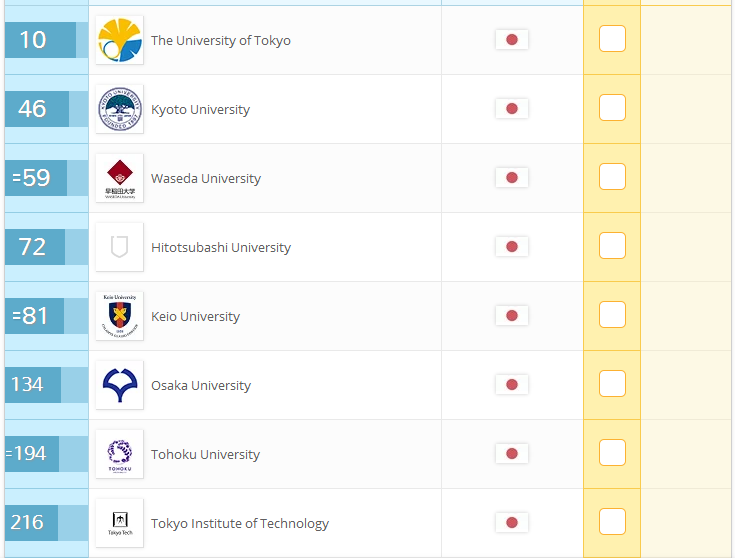The height and width of the screenshot is (558, 735).
Task: Select the checkbox next to Keio University
Action: (x=612, y=314)
